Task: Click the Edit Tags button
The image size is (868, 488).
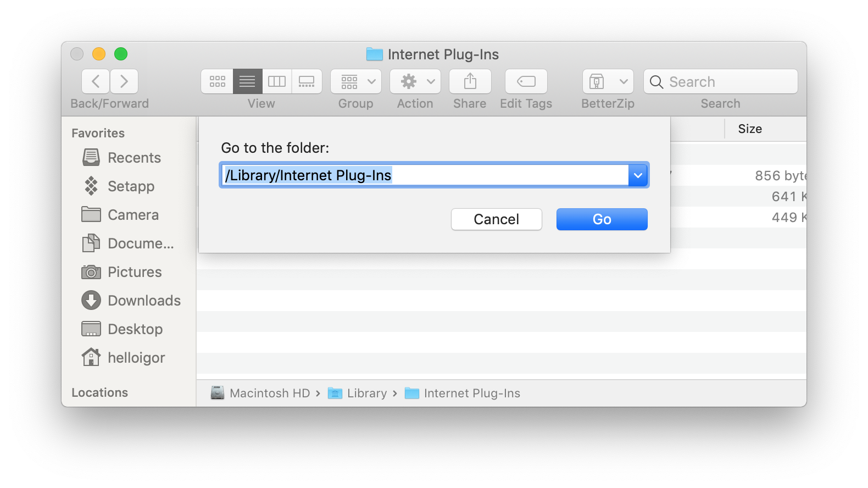Action: click(526, 81)
